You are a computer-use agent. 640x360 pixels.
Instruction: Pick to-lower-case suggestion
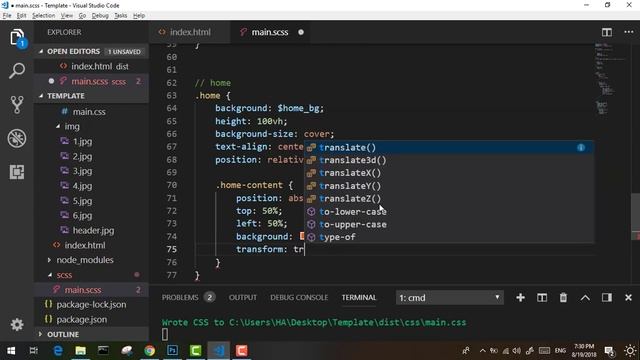tap(449, 211)
